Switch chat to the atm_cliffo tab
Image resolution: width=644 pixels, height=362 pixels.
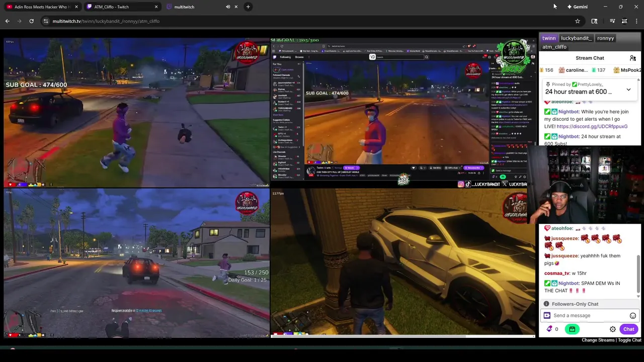pos(554,47)
